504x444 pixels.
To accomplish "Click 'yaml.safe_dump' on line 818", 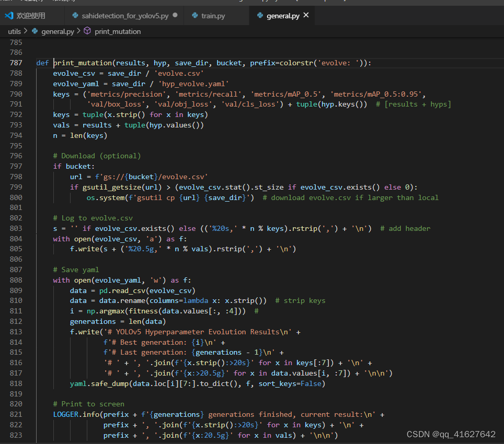I will 99,383.
